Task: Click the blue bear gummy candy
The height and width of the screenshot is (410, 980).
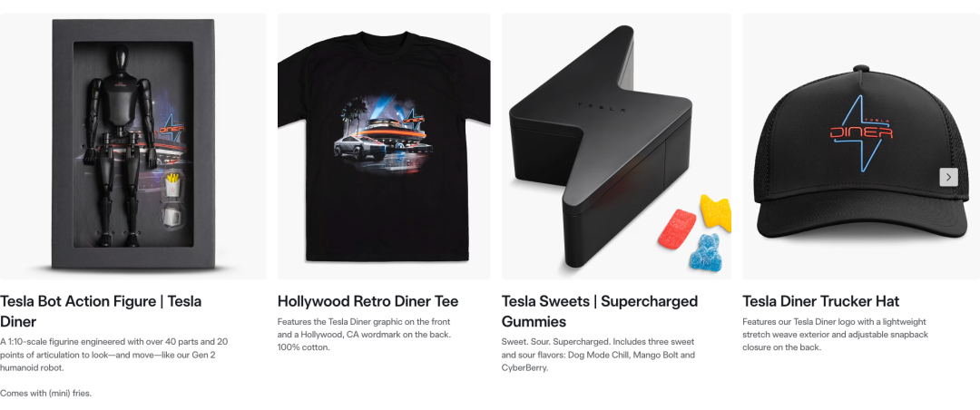Action: point(706,252)
